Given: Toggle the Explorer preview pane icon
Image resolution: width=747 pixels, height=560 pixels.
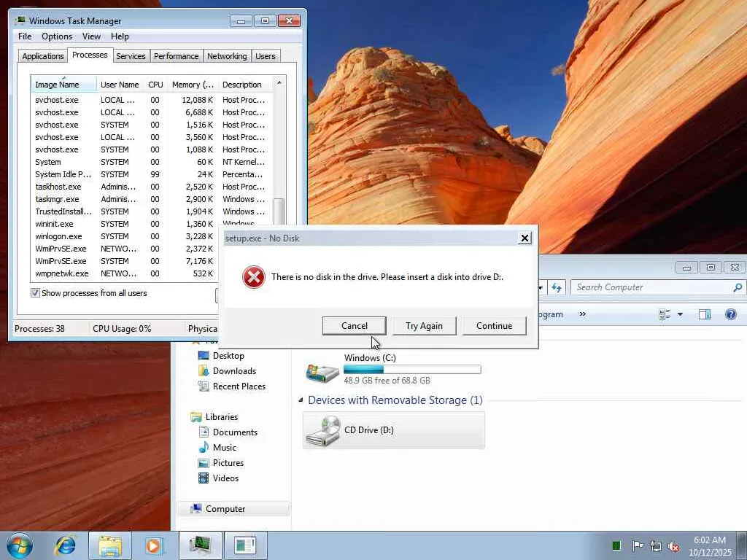Looking at the screenshot, I should tap(704, 314).
